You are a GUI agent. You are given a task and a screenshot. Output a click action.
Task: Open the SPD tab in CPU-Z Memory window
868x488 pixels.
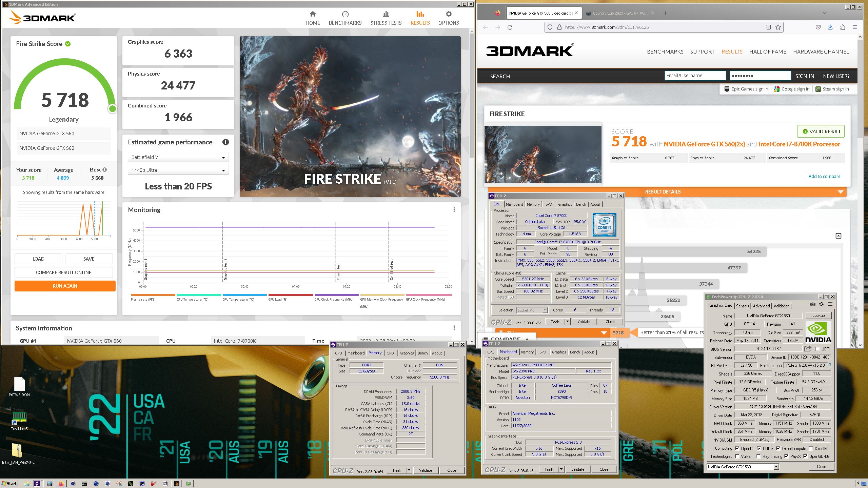tap(391, 353)
